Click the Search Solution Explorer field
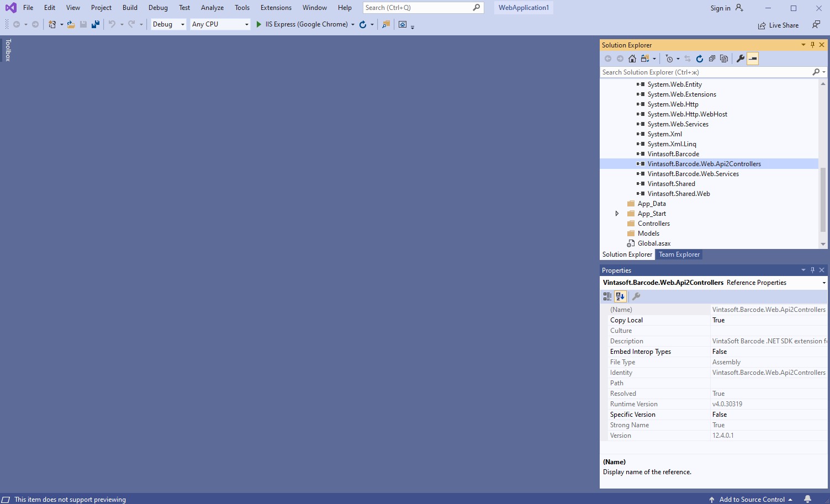The width and height of the screenshot is (830, 504). [705, 72]
